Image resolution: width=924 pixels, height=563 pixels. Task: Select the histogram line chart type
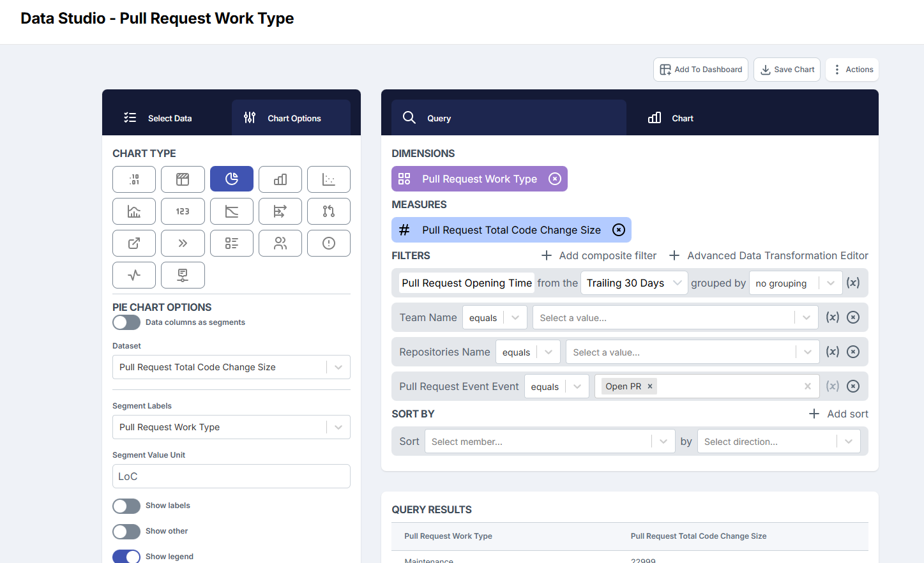click(134, 211)
